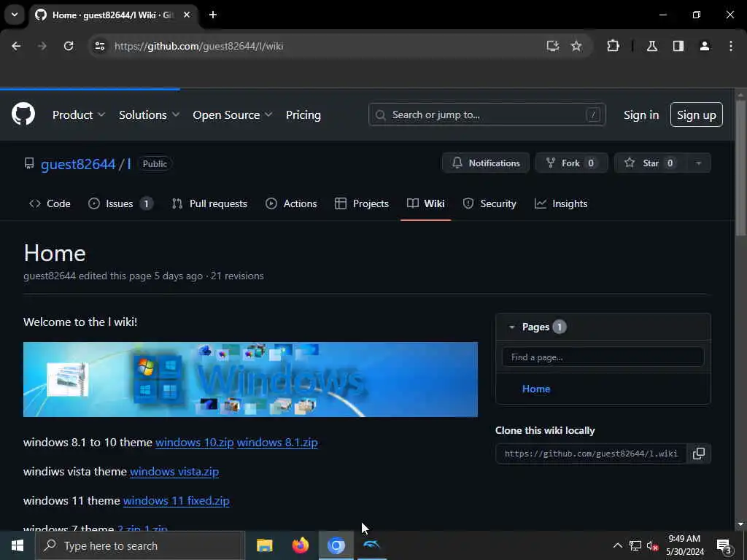Open the Windows Start menu
Viewport: 747px width, 560px height.
pos(18,545)
